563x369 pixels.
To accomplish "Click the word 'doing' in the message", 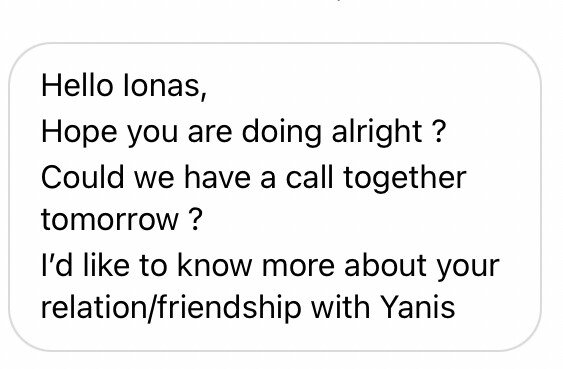I will 282,132.
